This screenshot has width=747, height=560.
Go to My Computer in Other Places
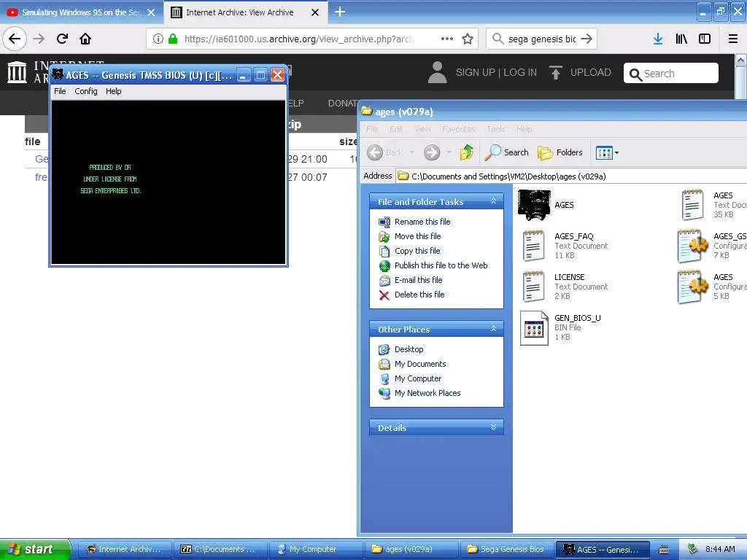418,378
